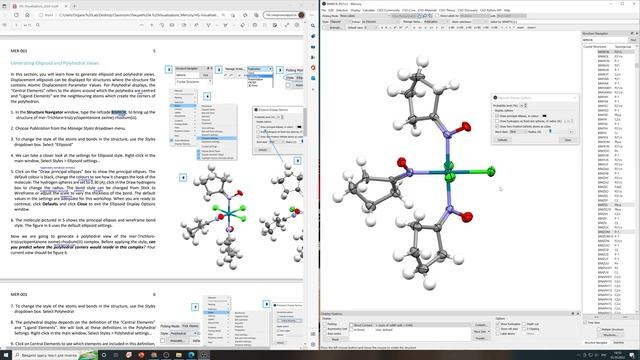Screen dimensions: 640x360
Task: Click the zoom- toolbar button
Action: point(521,27)
